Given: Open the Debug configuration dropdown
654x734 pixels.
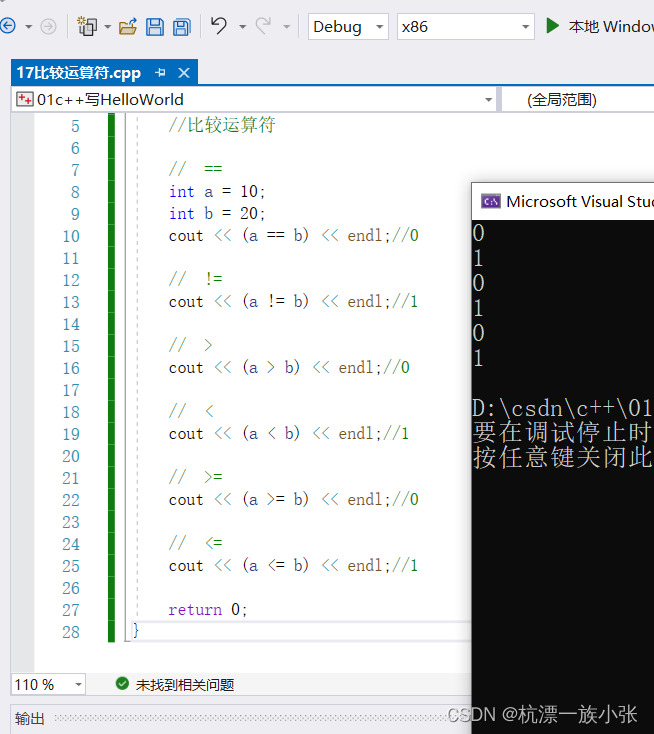Looking at the screenshot, I should tap(348, 27).
